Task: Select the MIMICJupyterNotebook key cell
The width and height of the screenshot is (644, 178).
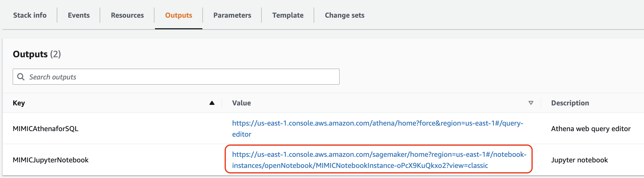Action: coord(51,160)
